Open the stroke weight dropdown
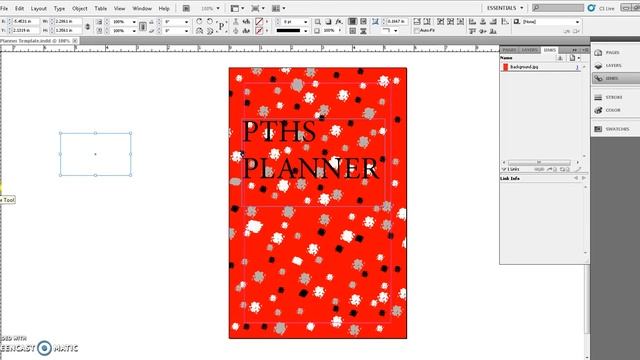The height and width of the screenshot is (360, 640). 305,22
